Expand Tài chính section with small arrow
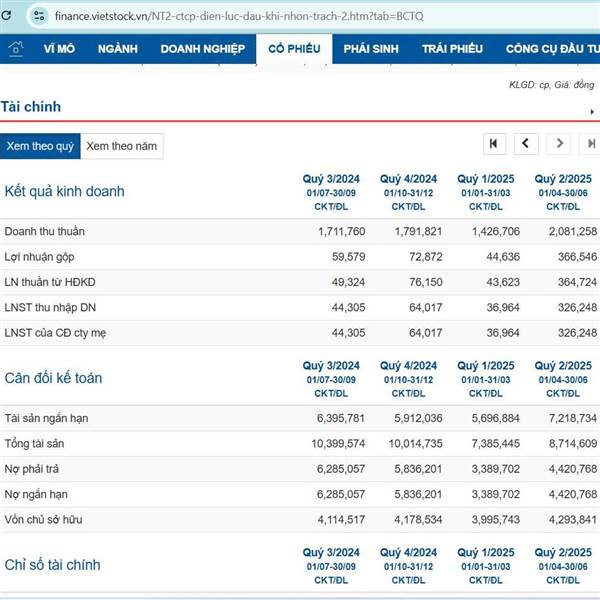The height and width of the screenshot is (600, 600). 592,112
